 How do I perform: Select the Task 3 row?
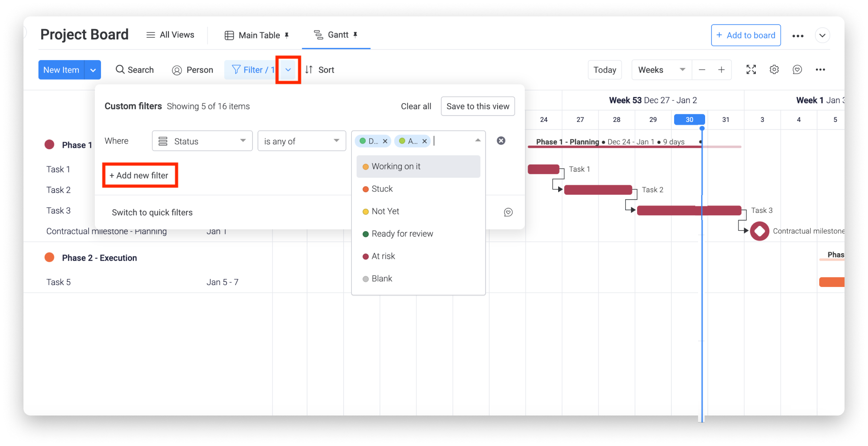coord(58,211)
